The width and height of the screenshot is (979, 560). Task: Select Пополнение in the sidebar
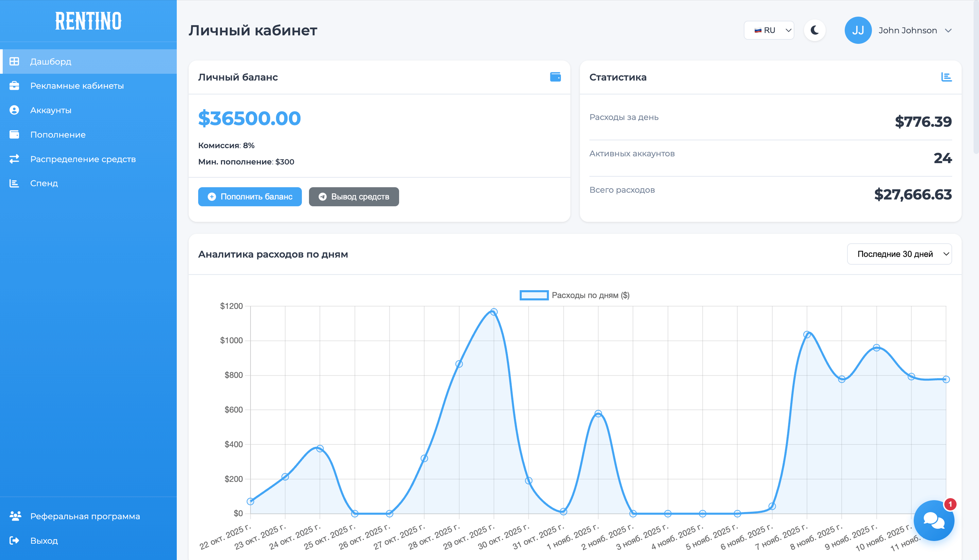point(58,135)
